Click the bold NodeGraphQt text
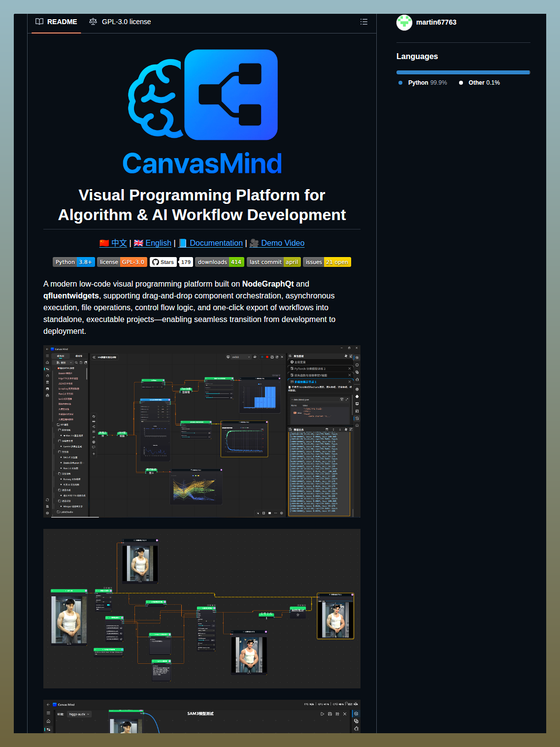The image size is (560, 747). pos(268,284)
